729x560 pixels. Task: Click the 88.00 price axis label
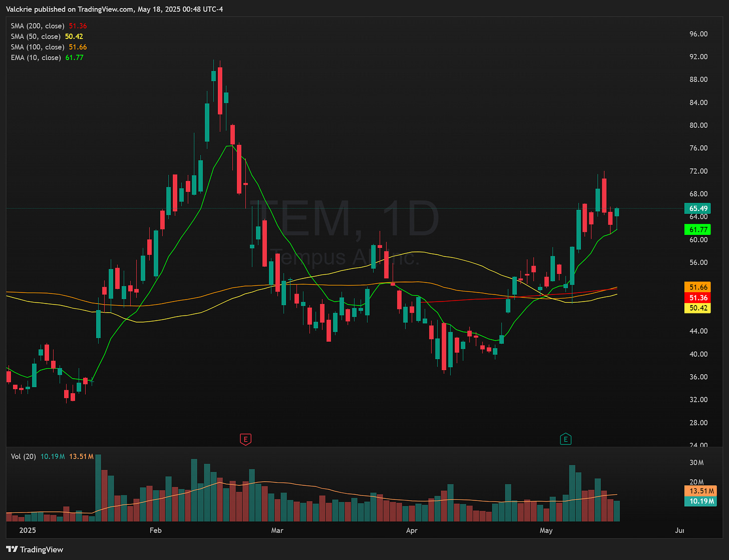(x=698, y=80)
